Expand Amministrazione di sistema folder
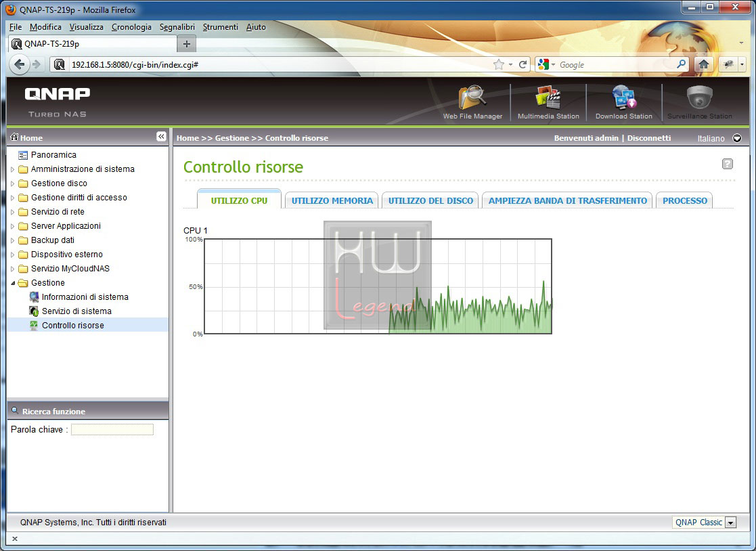Screen dimensions: 756x551 click(x=13, y=169)
